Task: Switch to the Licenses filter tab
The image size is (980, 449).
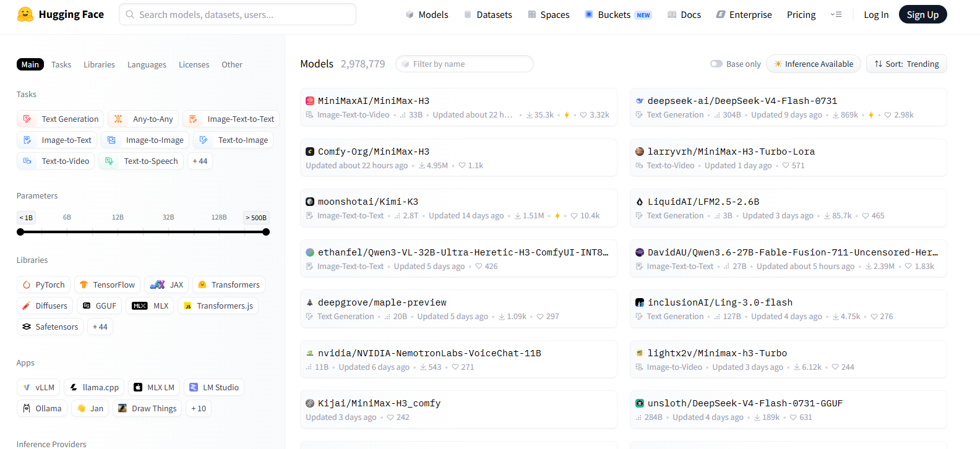Action: tap(194, 65)
